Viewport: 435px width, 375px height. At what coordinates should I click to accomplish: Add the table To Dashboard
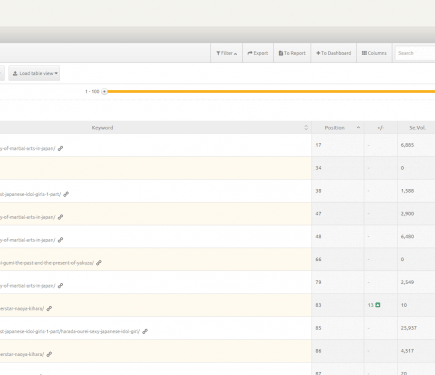tap(333, 53)
